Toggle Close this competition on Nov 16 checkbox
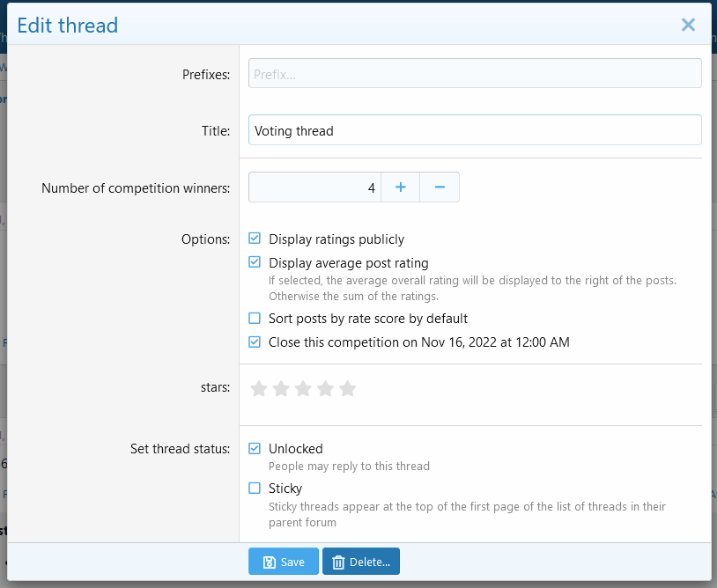 point(255,342)
